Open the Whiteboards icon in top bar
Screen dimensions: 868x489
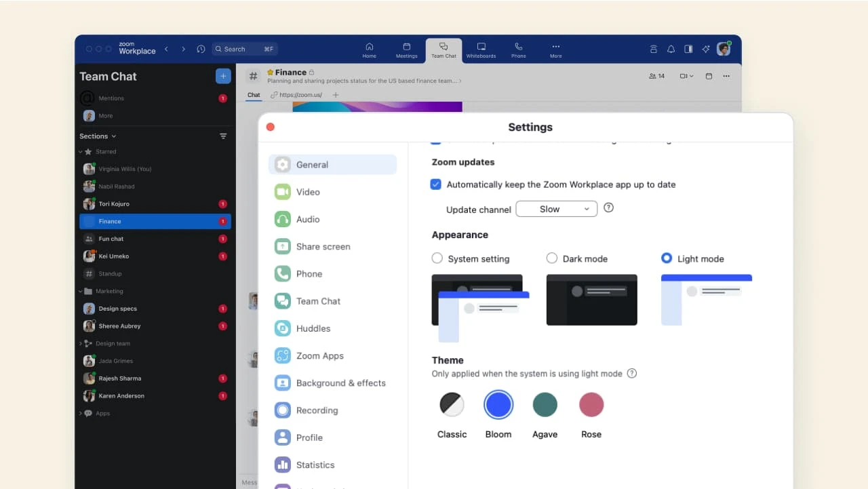pyautogui.click(x=481, y=50)
